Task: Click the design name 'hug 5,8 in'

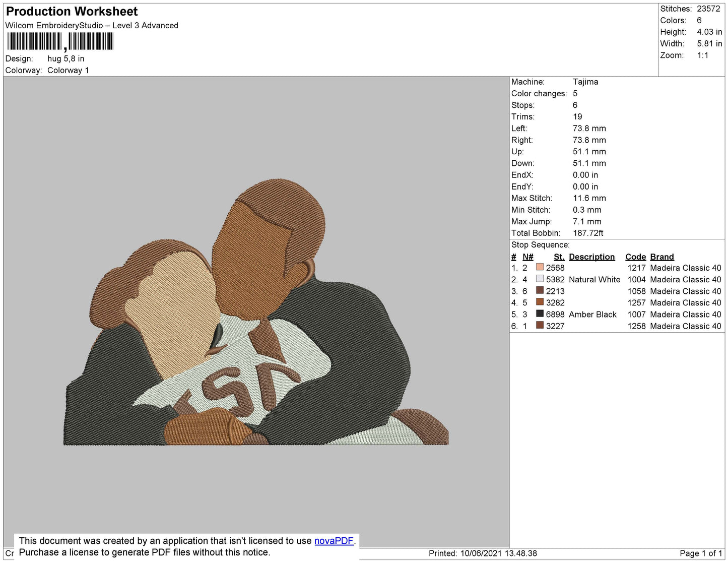Action: (x=66, y=58)
